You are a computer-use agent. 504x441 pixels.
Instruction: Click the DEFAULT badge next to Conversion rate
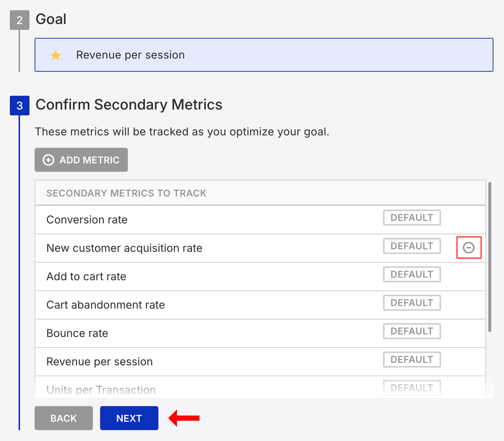[x=412, y=218]
